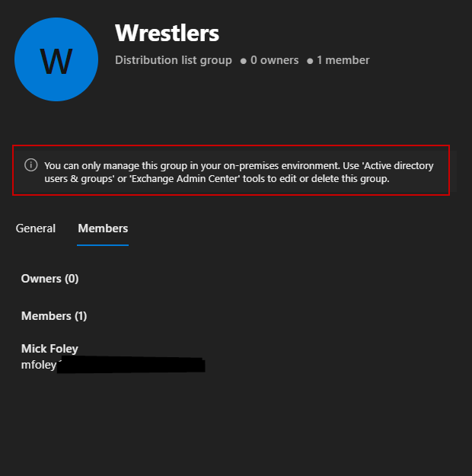This screenshot has width=472, height=476.
Task: Select the Members tab
Action: [103, 228]
